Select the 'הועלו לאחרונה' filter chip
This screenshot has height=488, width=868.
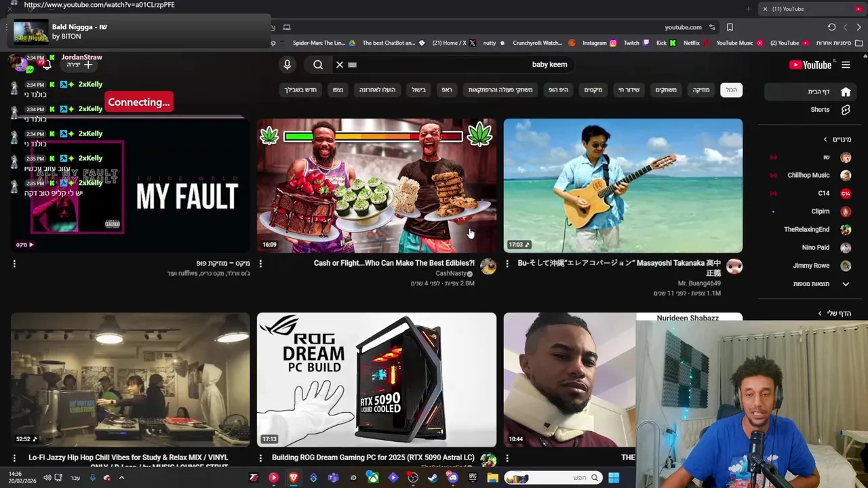pos(377,89)
